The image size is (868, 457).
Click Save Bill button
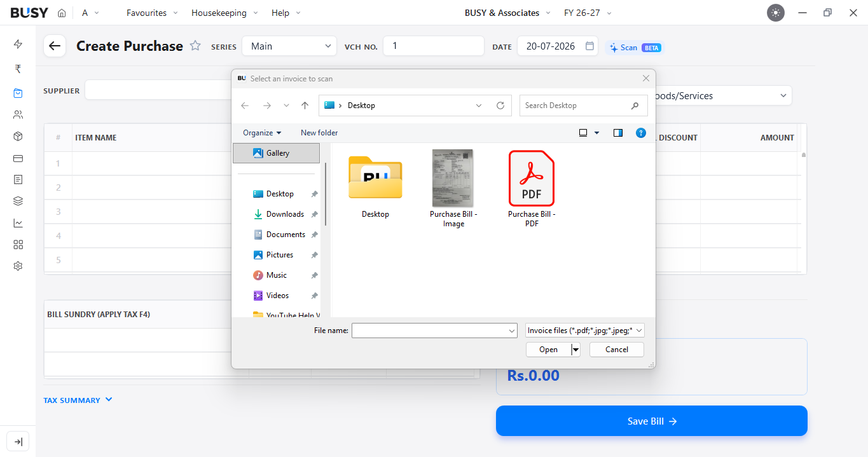tap(652, 421)
